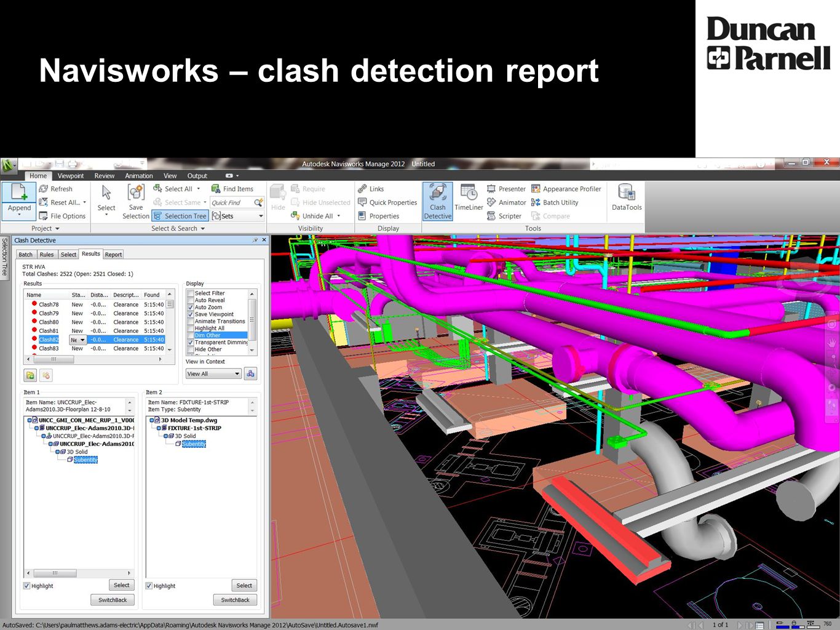
Task: Open File Options
Action: point(62,216)
